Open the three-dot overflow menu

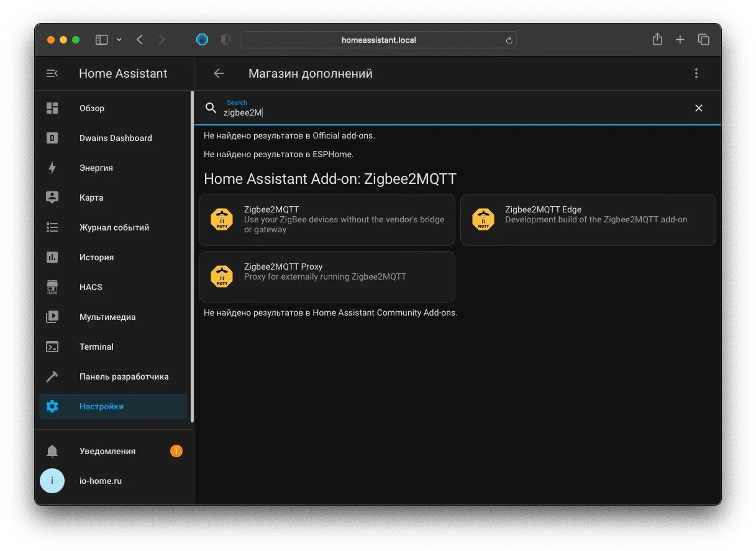[x=696, y=73]
